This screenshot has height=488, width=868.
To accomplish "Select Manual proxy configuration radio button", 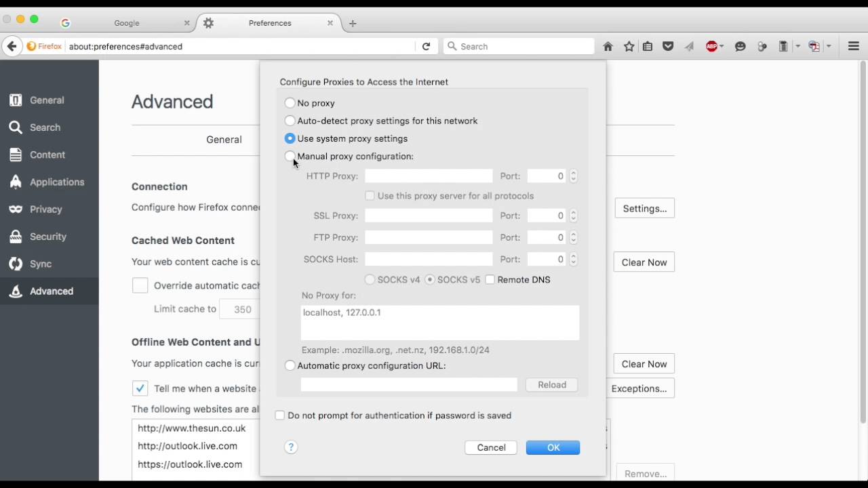I will [x=290, y=157].
